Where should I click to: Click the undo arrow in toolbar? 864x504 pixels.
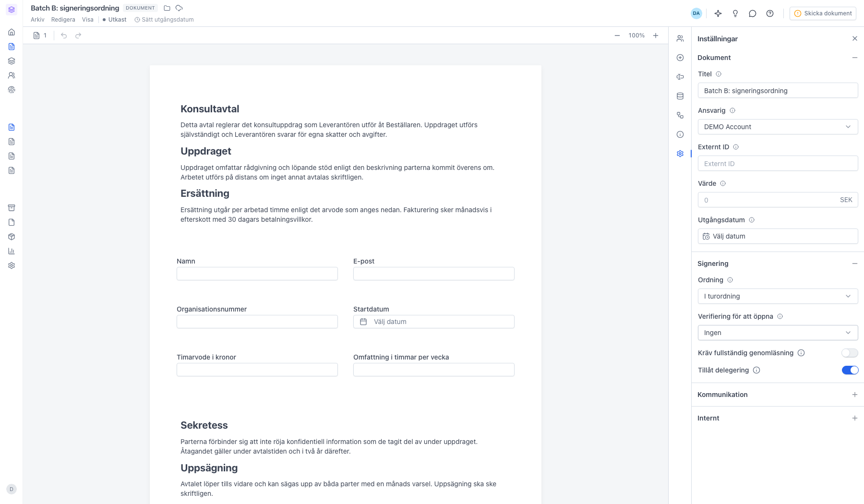click(x=64, y=36)
